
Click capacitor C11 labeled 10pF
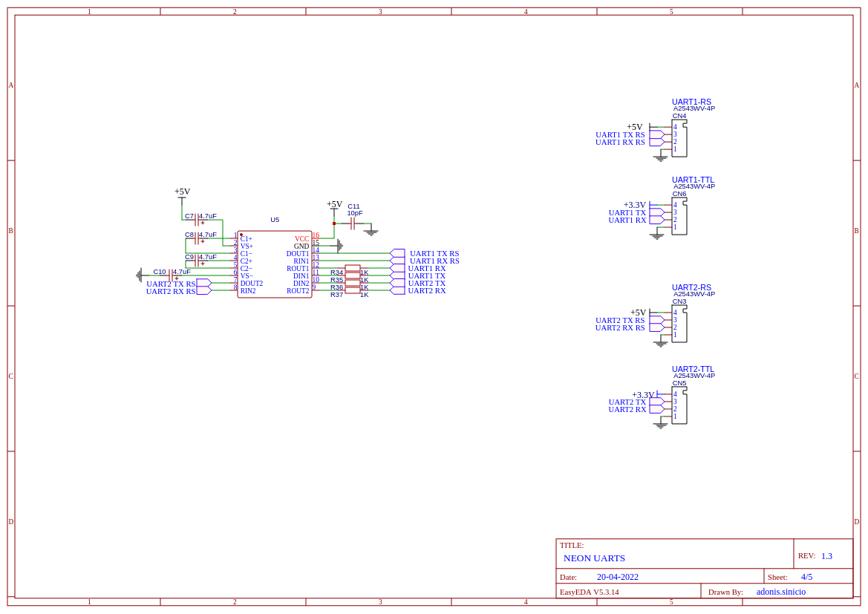tap(352, 223)
